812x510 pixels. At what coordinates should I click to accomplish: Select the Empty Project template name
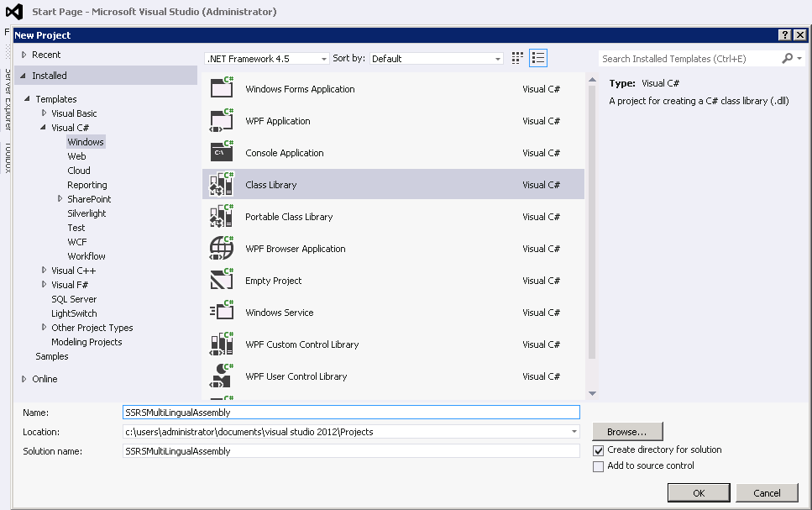(x=274, y=281)
